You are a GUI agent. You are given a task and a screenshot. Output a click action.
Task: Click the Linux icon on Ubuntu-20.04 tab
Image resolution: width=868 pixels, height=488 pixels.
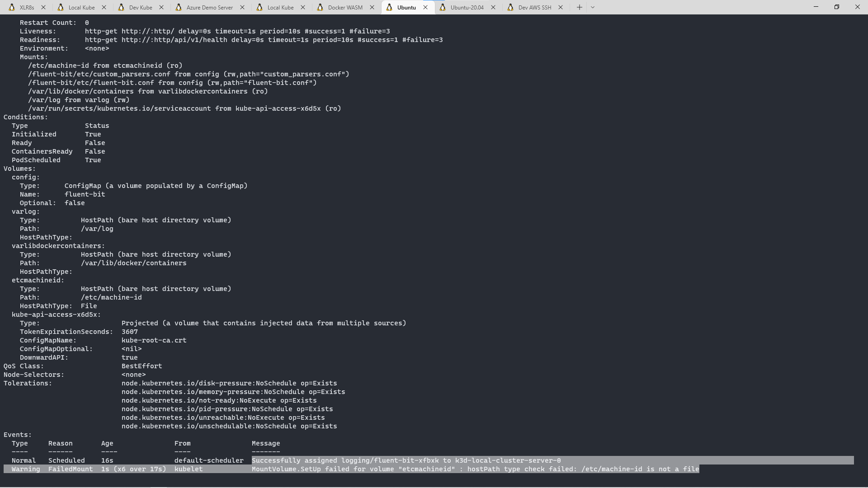[443, 7]
